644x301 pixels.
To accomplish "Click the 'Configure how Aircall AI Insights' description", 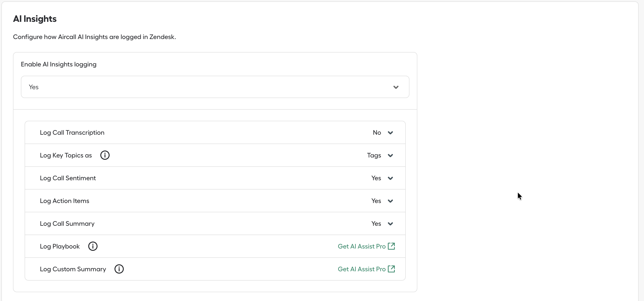I will click(95, 37).
